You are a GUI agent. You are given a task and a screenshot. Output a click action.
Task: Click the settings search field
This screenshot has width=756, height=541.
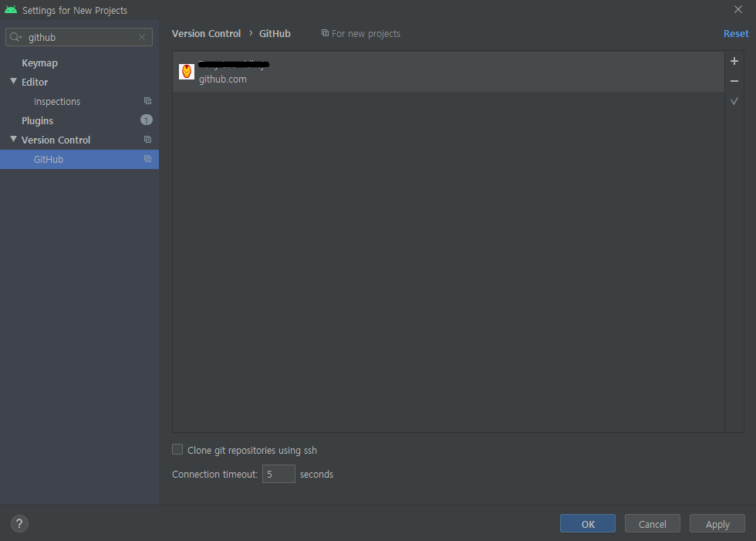(79, 37)
